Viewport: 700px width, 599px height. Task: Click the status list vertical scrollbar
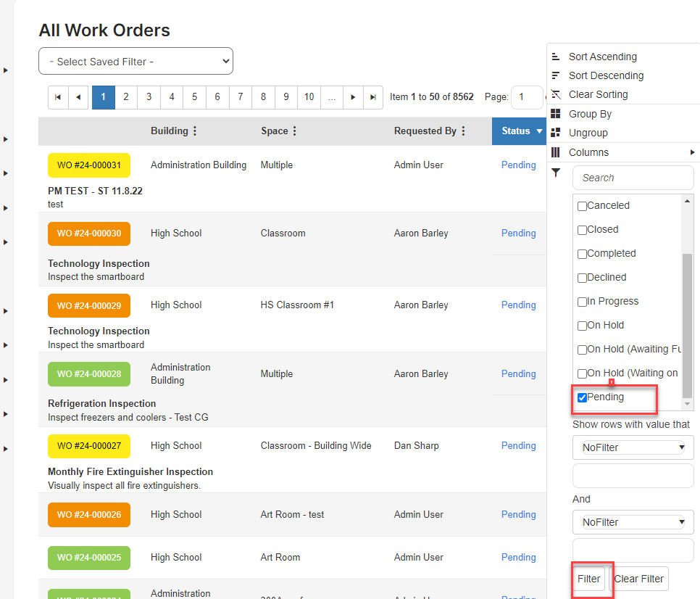(x=688, y=325)
